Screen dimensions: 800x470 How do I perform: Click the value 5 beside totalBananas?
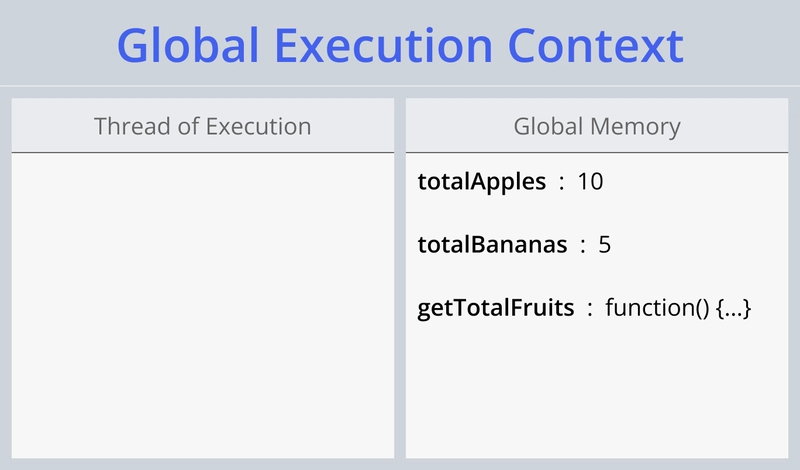[x=605, y=245]
